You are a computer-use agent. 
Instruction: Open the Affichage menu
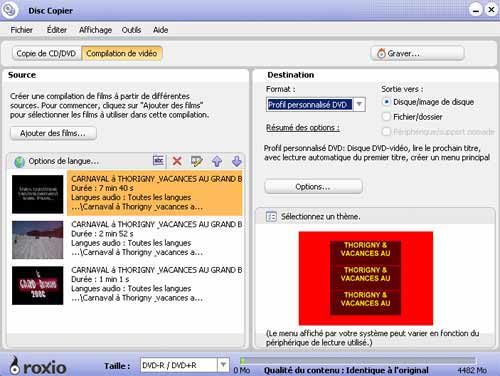95,30
